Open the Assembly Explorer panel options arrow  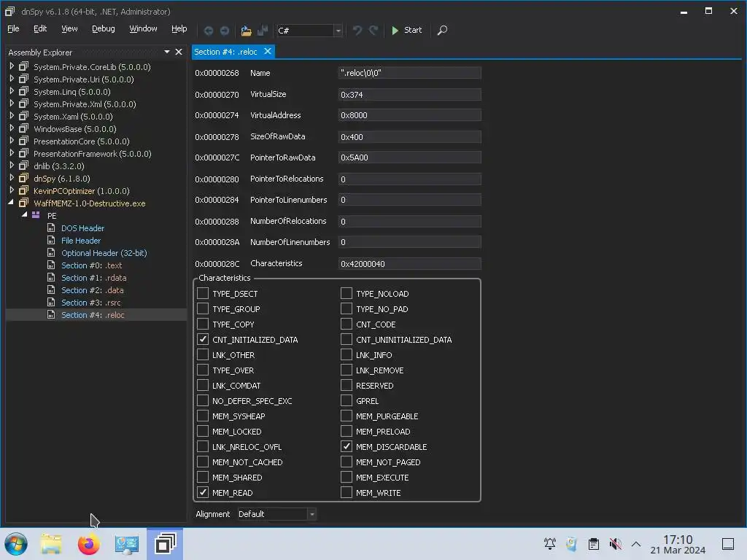point(167,52)
